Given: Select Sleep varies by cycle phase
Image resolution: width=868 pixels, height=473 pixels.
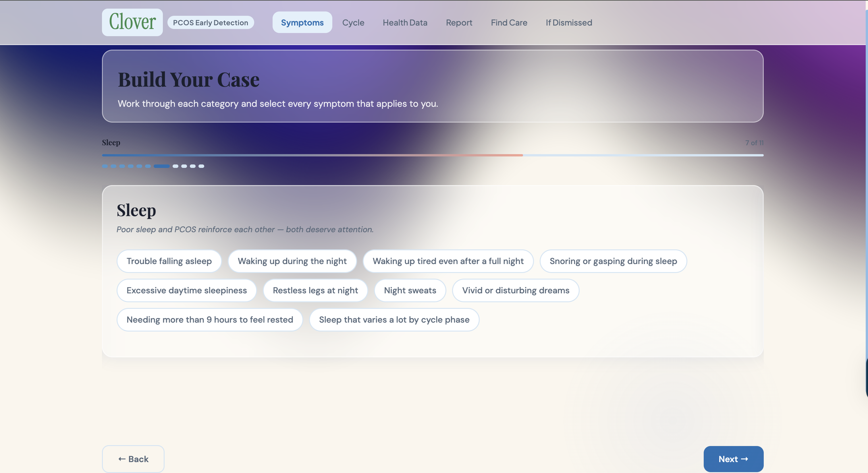Looking at the screenshot, I should (x=394, y=319).
